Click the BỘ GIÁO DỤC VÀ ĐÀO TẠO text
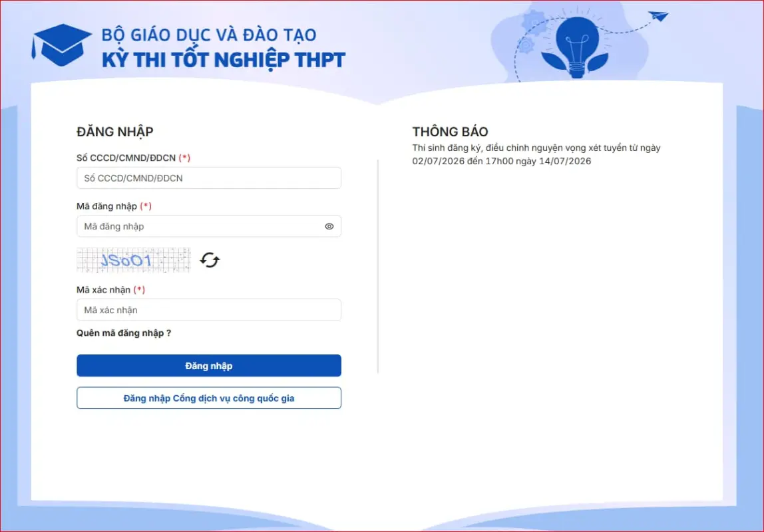This screenshot has height=532, width=764. click(x=208, y=35)
